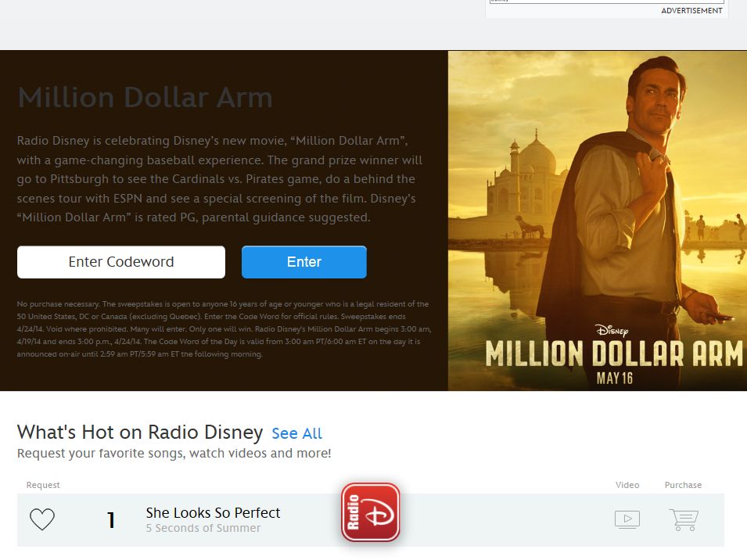Click the Purchase column label
The width and height of the screenshot is (747, 560).
[x=683, y=485]
